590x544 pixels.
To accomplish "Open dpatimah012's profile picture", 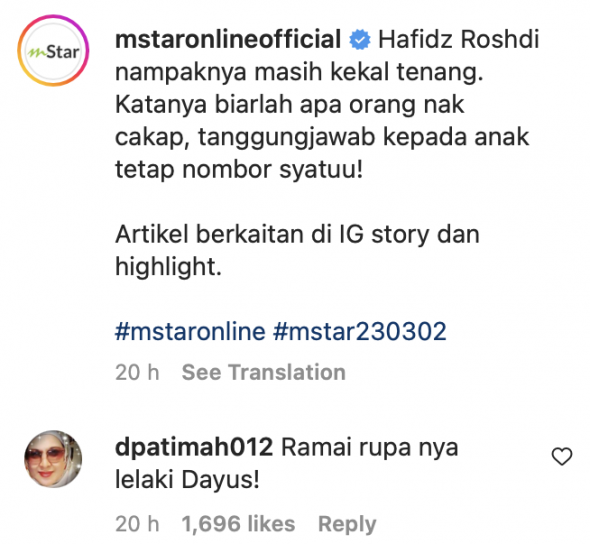I will click(x=53, y=459).
